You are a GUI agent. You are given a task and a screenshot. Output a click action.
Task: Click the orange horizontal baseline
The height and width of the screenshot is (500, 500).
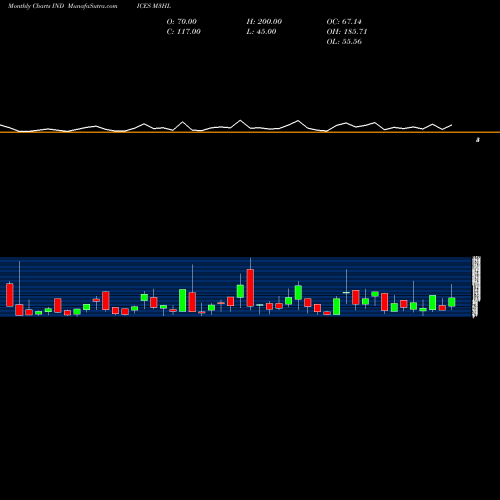[x=250, y=132]
